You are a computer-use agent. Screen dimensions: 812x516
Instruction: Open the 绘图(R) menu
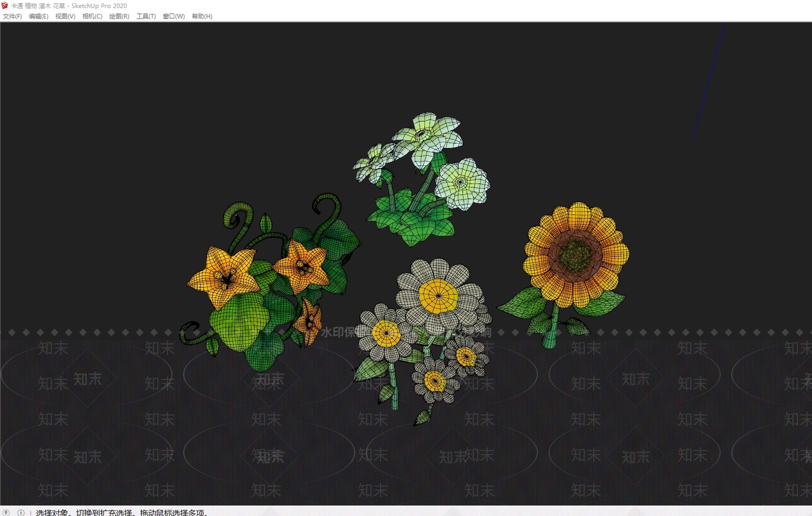coord(119,16)
